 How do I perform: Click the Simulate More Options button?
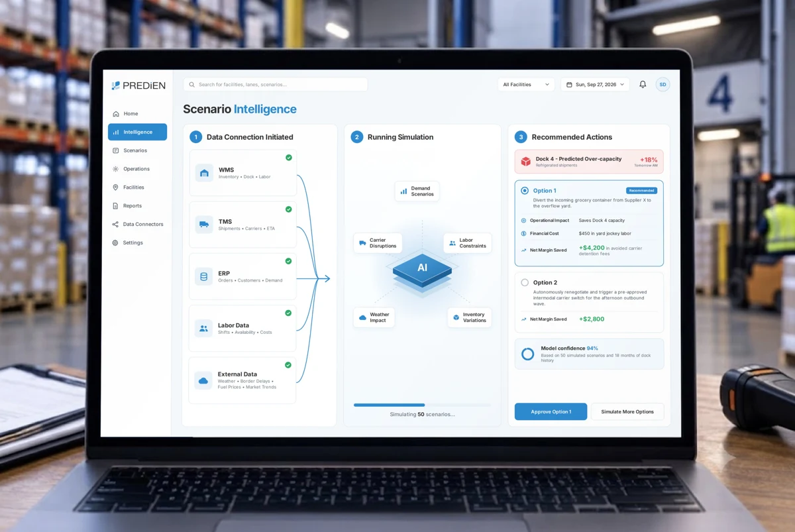coord(627,411)
